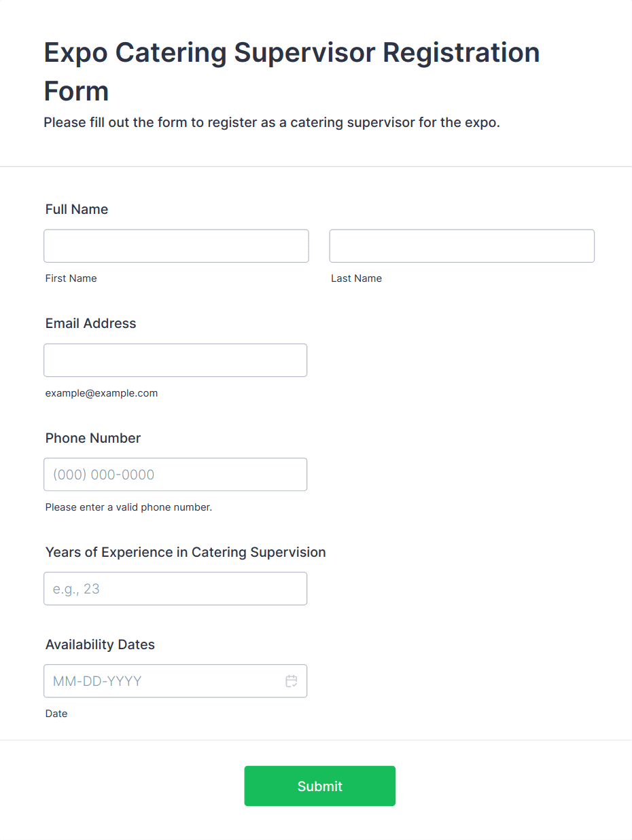The width and height of the screenshot is (632, 840).
Task: Focus the Years of Experience field
Action: tap(175, 589)
